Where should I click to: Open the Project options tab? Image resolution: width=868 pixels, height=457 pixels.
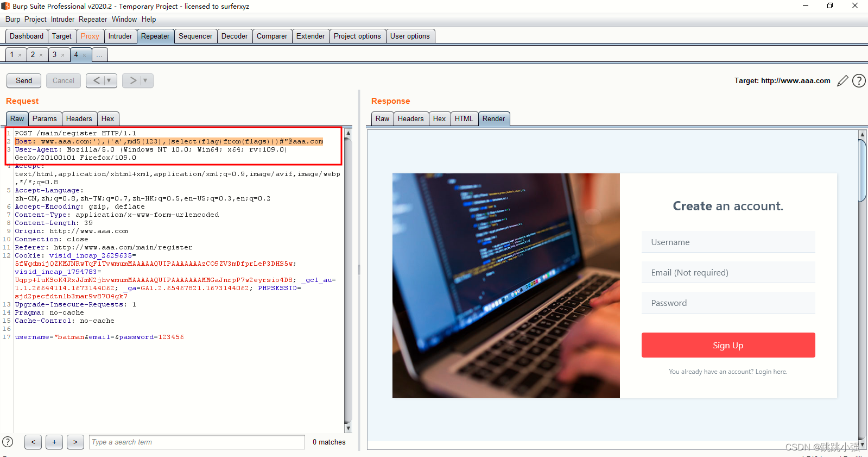point(357,36)
